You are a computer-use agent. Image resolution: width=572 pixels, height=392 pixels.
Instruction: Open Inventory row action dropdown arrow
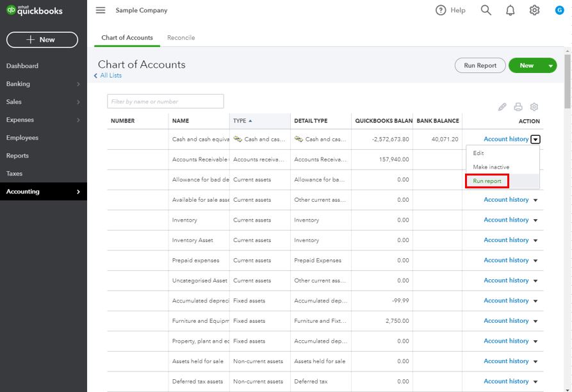(535, 220)
